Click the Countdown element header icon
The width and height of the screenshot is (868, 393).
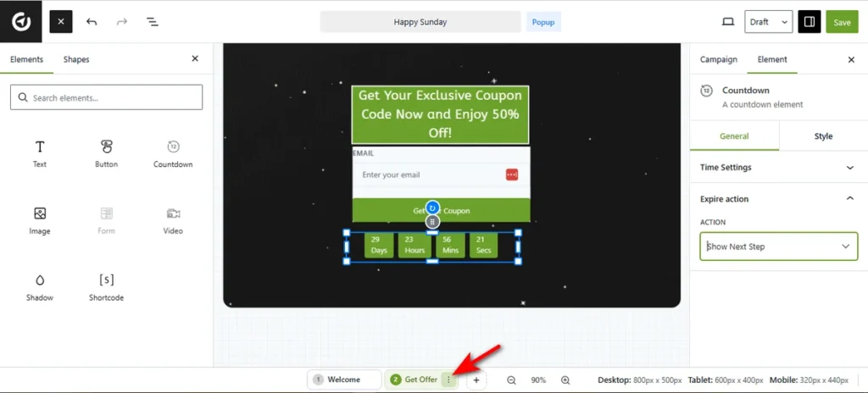click(706, 91)
